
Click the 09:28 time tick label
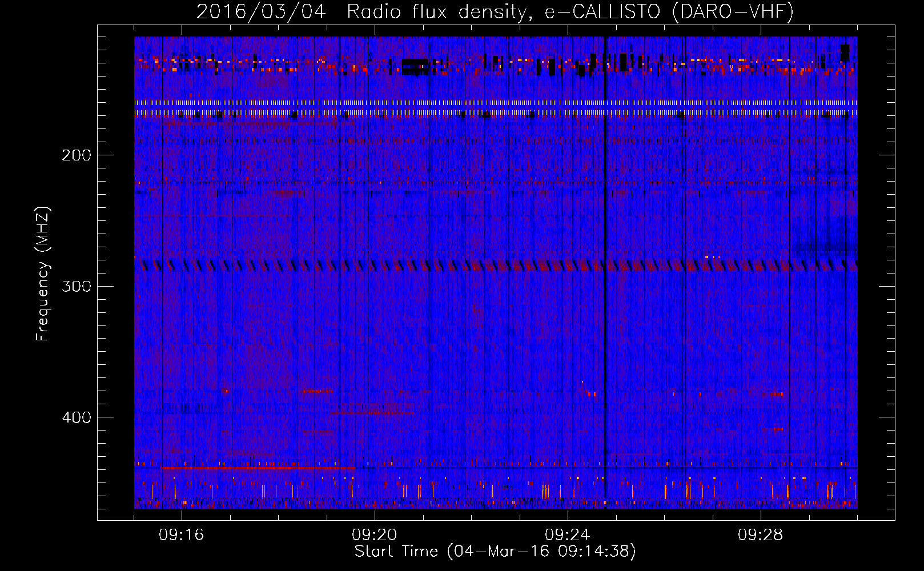(x=761, y=535)
